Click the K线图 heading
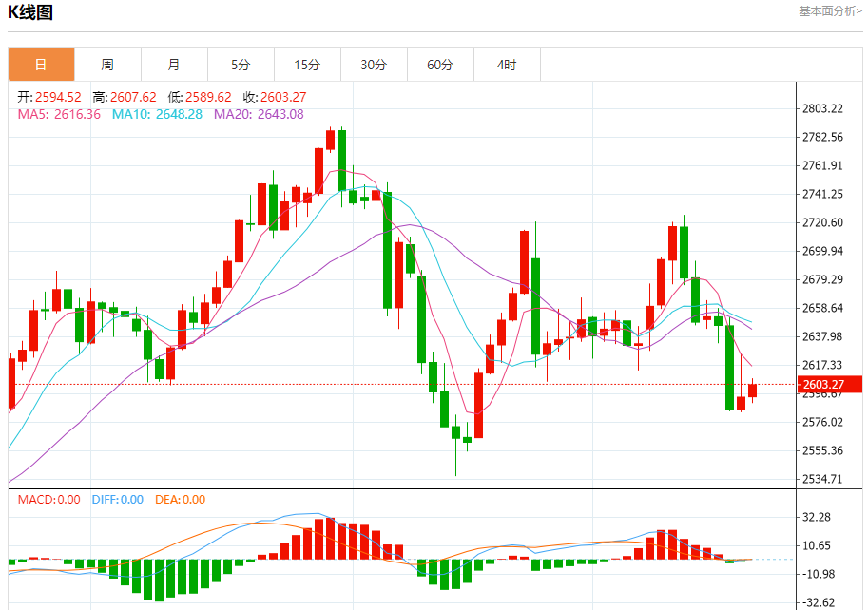 pos(30,12)
